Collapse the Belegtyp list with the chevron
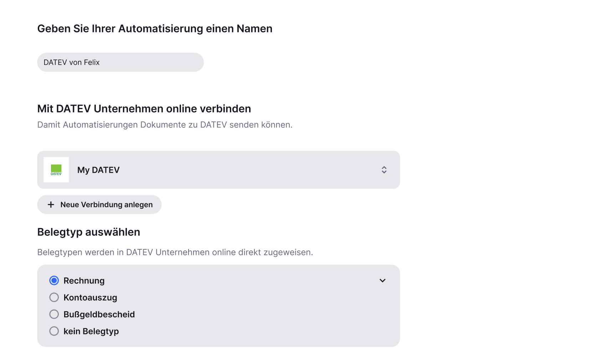The width and height of the screenshot is (593, 364). 382,281
